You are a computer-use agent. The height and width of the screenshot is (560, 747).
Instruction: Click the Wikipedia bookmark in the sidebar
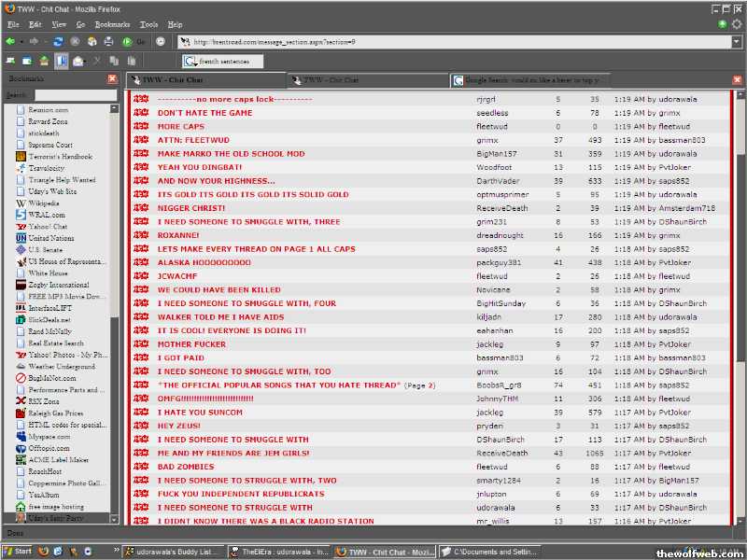pyautogui.click(x=43, y=203)
